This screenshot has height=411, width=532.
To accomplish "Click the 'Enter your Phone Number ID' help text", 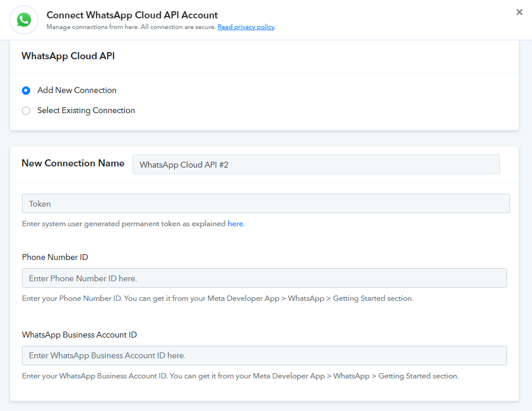I will coord(218,298).
